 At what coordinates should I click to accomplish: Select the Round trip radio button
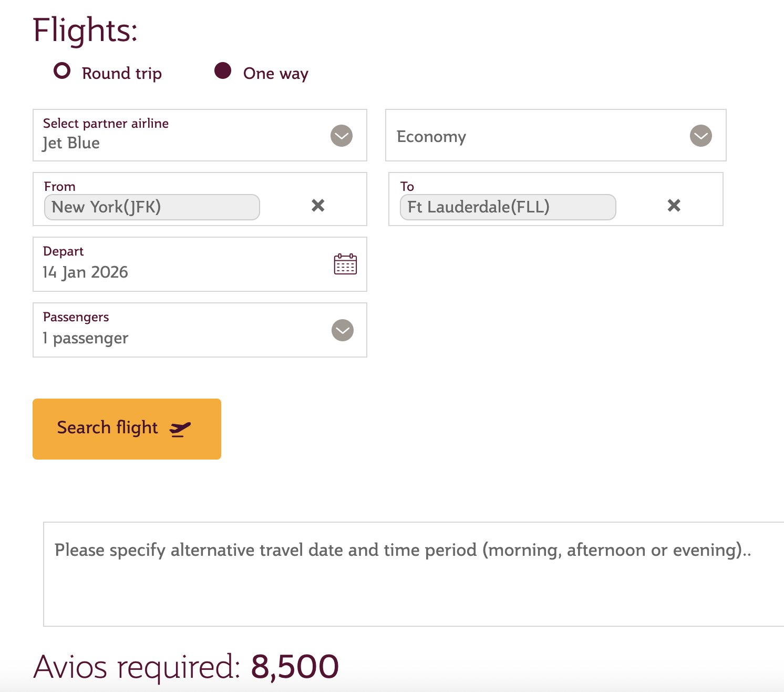pyautogui.click(x=62, y=70)
